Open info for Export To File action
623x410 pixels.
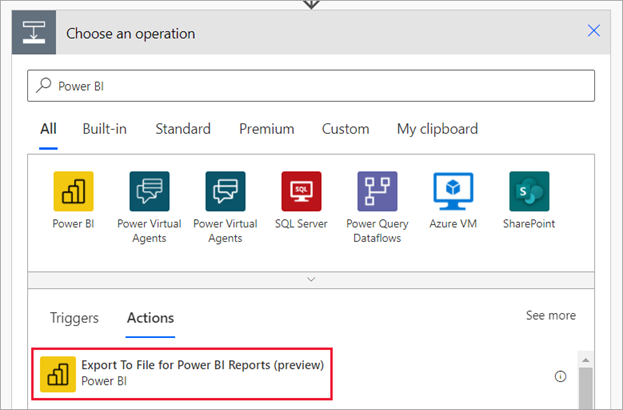(560, 377)
